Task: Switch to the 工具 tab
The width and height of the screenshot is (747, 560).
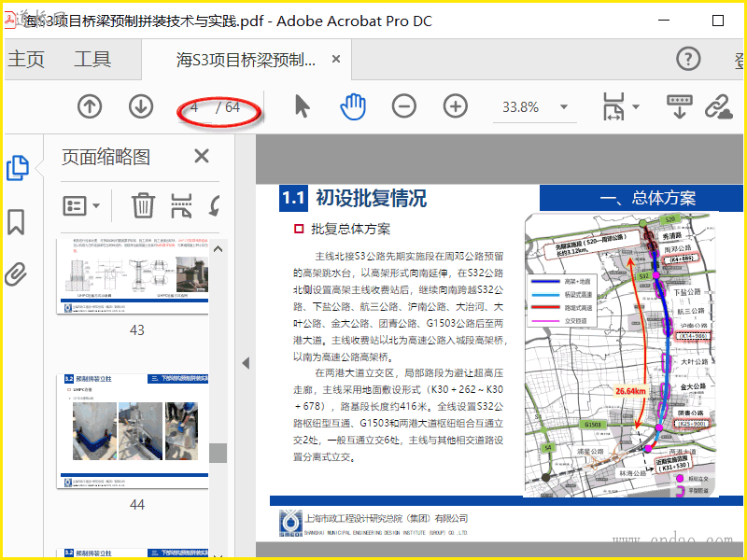Action: pyautogui.click(x=92, y=60)
